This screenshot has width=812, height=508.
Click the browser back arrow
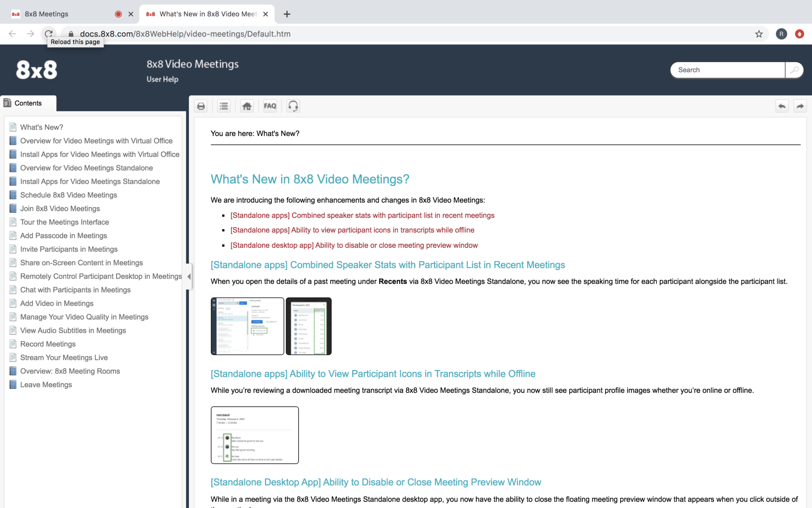point(12,34)
